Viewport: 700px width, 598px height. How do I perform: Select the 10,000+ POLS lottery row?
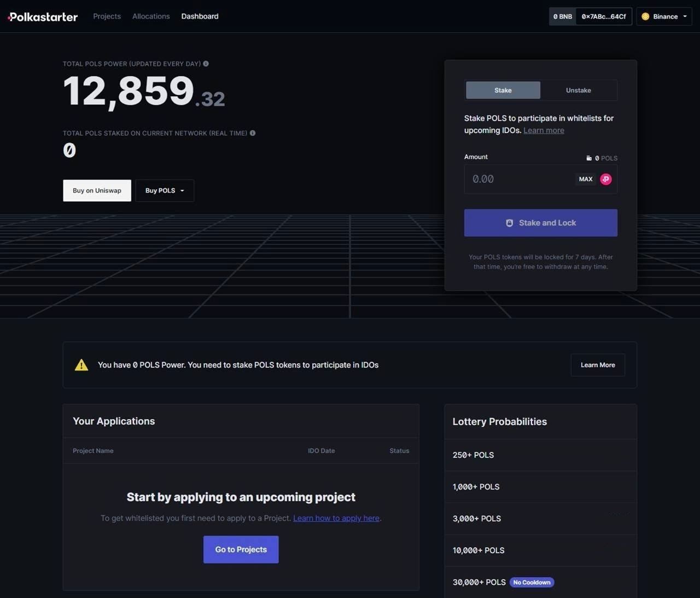[x=541, y=550]
